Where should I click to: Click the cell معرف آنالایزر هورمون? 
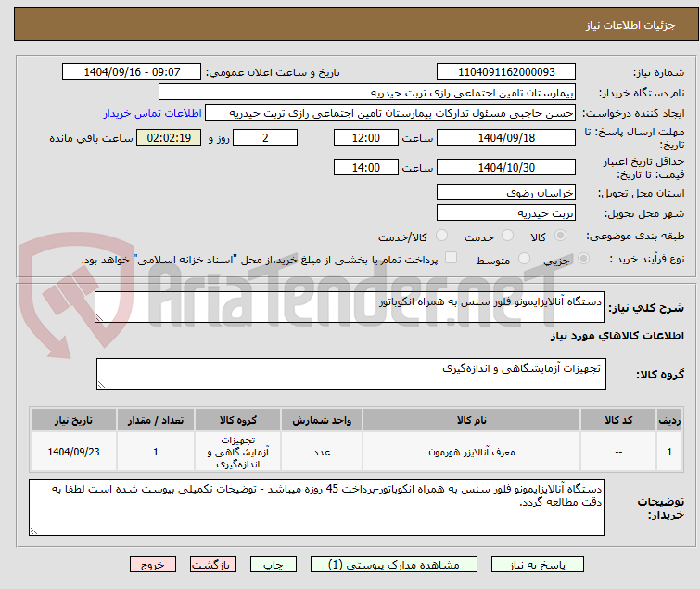point(471,452)
